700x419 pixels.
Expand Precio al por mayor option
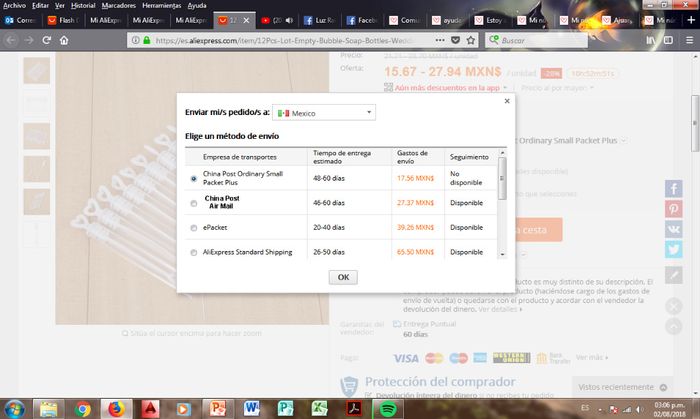[557, 88]
